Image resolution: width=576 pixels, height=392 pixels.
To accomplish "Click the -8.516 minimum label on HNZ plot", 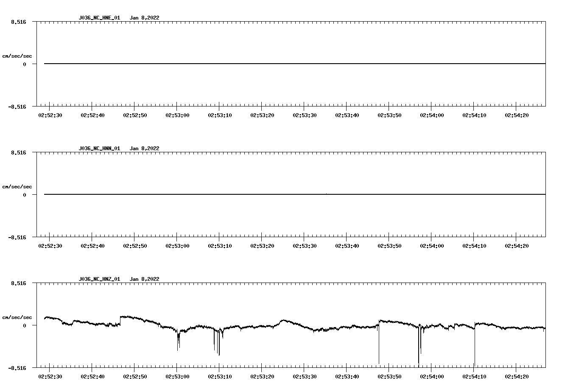I will (17, 368).
